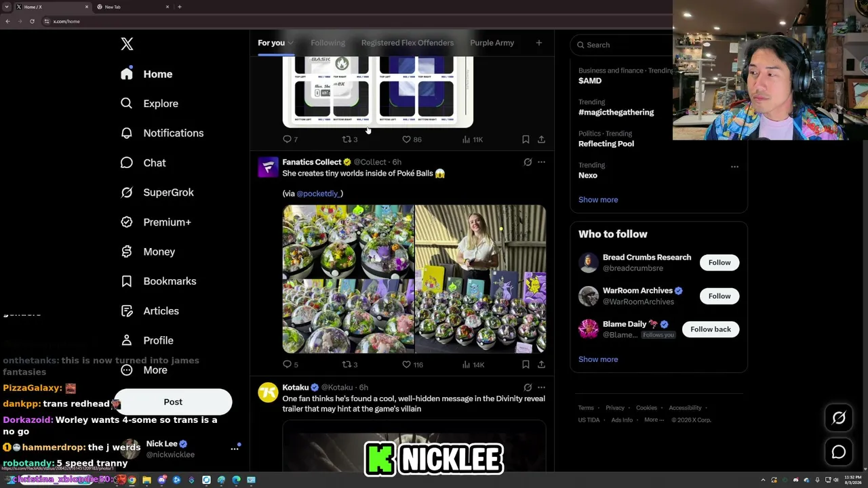This screenshot has height=488, width=868.
Task: Show more Who to follow suggestions
Action: click(x=598, y=360)
